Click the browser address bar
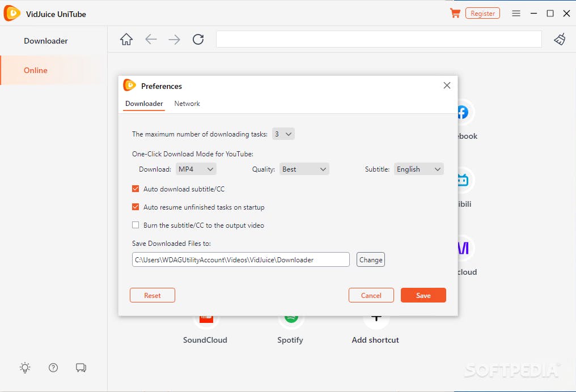The height and width of the screenshot is (392, 576). coord(379,39)
